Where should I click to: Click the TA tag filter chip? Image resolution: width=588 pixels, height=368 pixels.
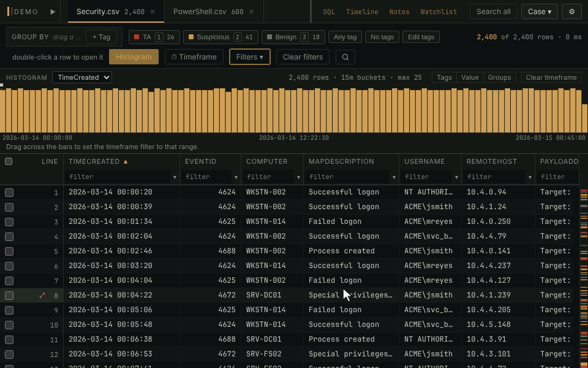[154, 37]
